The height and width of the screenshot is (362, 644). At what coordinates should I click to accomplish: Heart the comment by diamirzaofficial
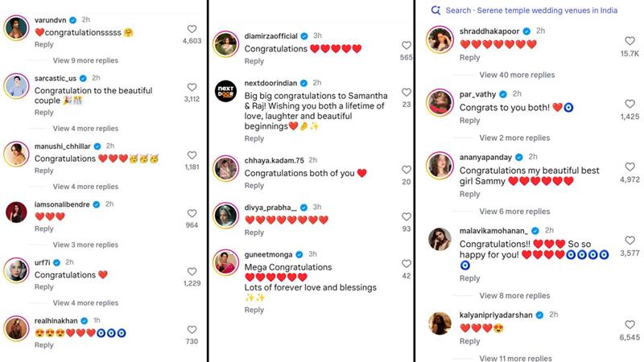click(x=406, y=46)
